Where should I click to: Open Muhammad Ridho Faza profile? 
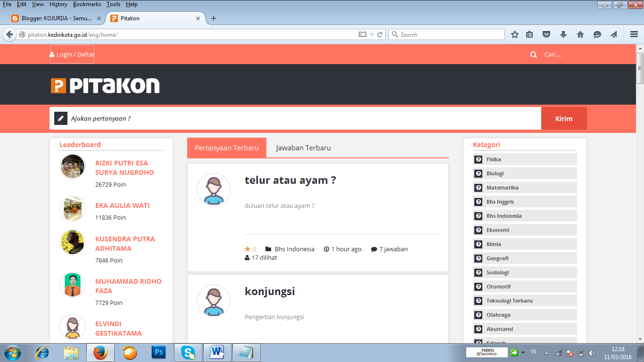point(128,286)
